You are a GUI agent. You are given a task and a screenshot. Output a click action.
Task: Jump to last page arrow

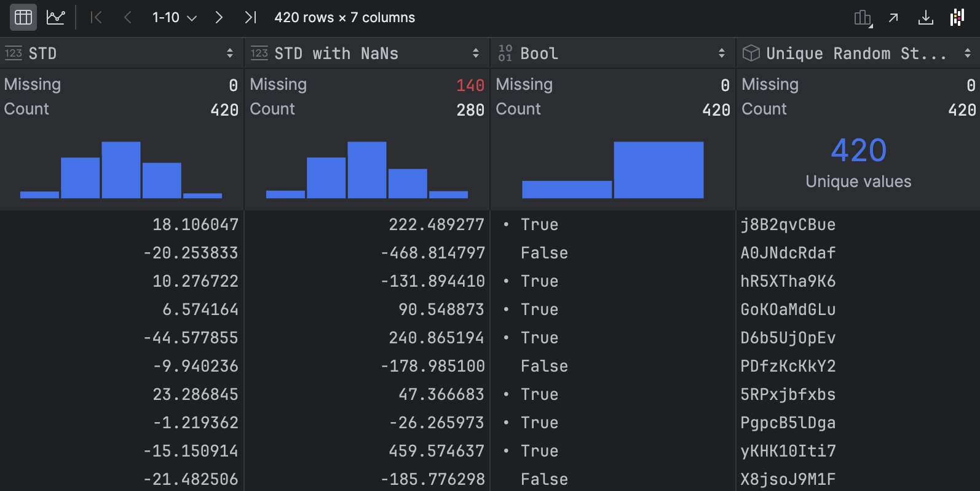pos(250,17)
